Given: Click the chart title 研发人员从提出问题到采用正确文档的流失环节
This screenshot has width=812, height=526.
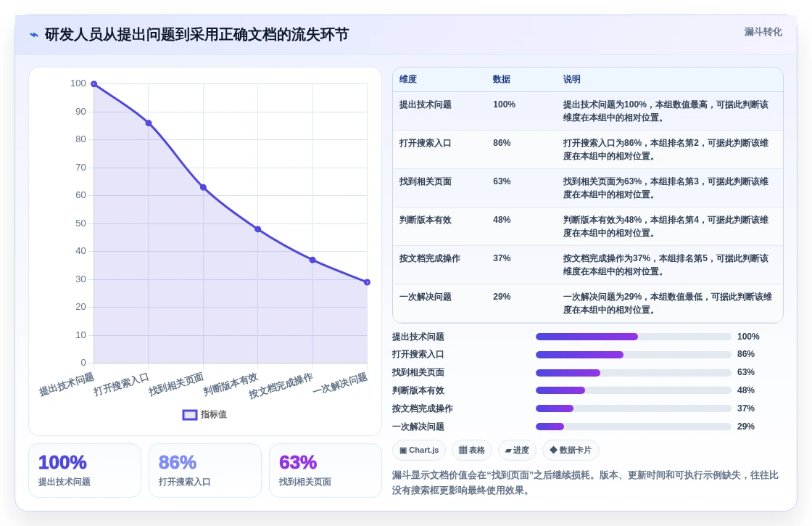Looking at the screenshot, I should (196, 35).
